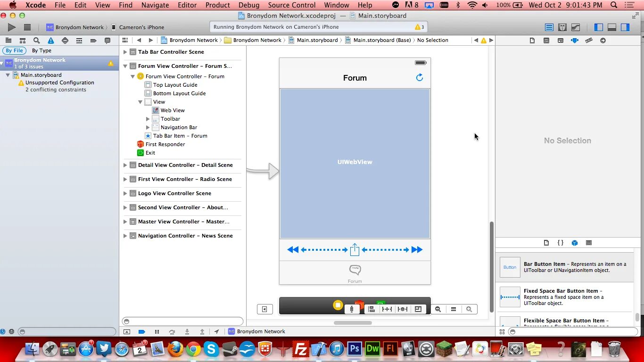Toggle the bottom Debug area visibility
Viewport: 644px width, 362px height.
pos(612,27)
